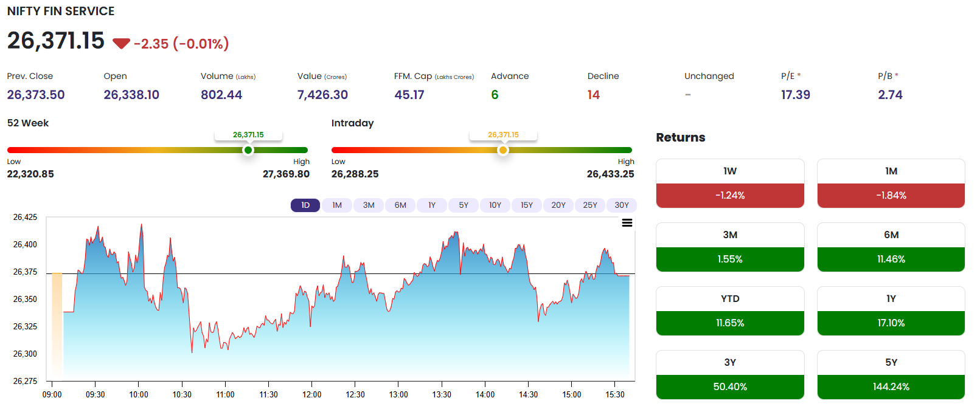Open the 3M returns card
This screenshot has width=980, height=415.
pyautogui.click(x=730, y=247)
